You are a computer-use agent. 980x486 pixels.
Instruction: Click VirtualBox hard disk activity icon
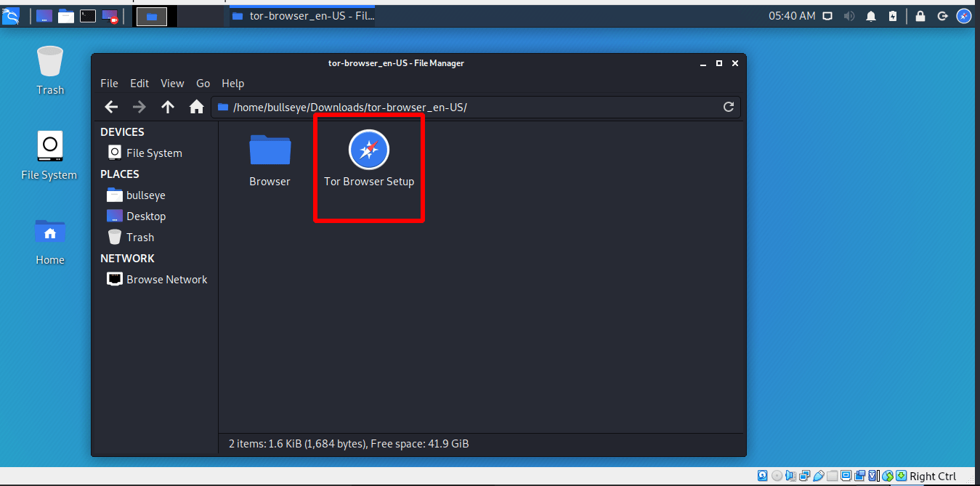click(763, 476)
